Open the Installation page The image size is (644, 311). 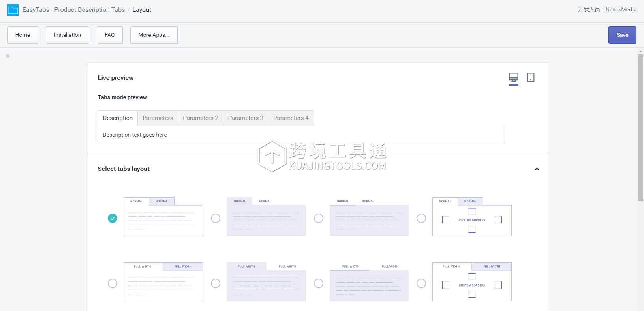[68, 35]
